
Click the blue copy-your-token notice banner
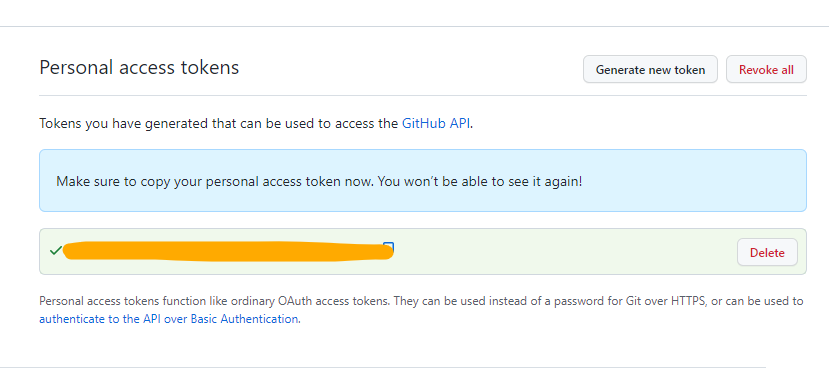pos(423,180)
